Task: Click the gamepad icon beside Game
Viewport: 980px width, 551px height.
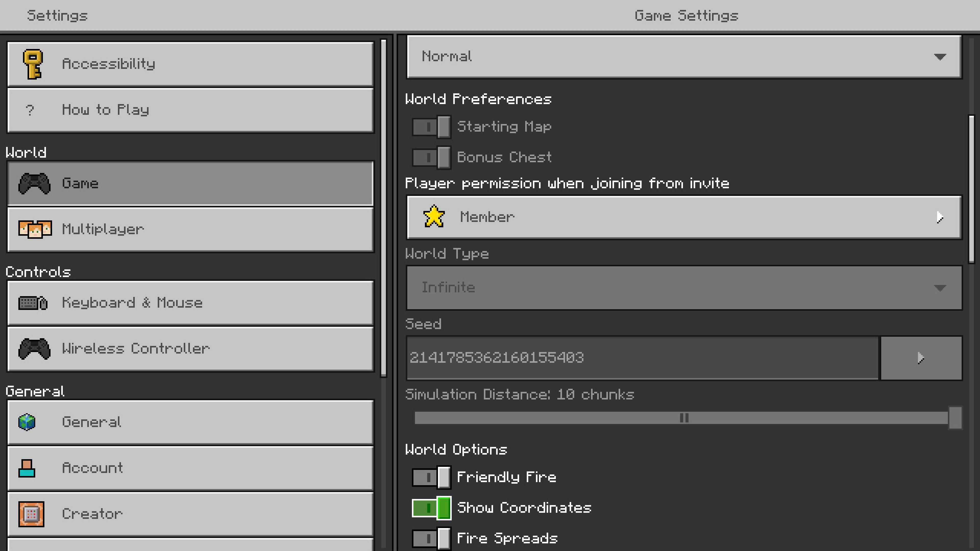Action: pos(34,184)
